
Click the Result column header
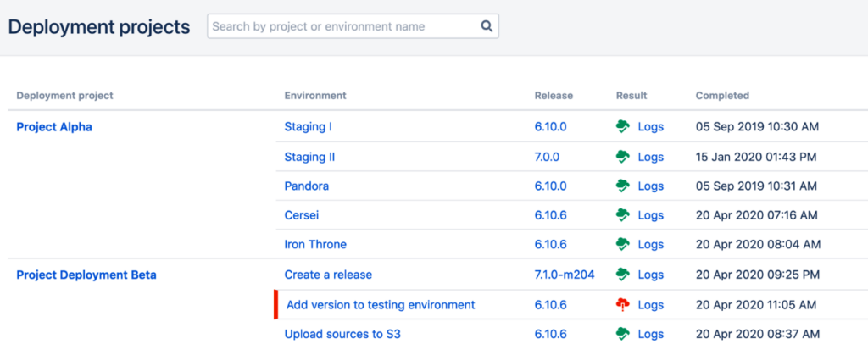pos(632,95)
